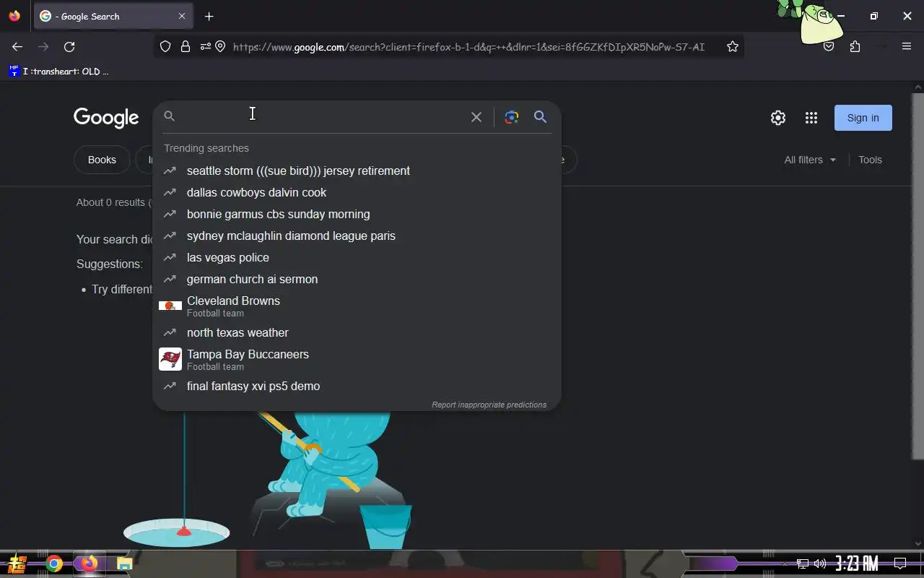The height and width of the screenshot is (578, 924).
Task: Open the Start menu icon on taskbar
Action: pos(17,564)
